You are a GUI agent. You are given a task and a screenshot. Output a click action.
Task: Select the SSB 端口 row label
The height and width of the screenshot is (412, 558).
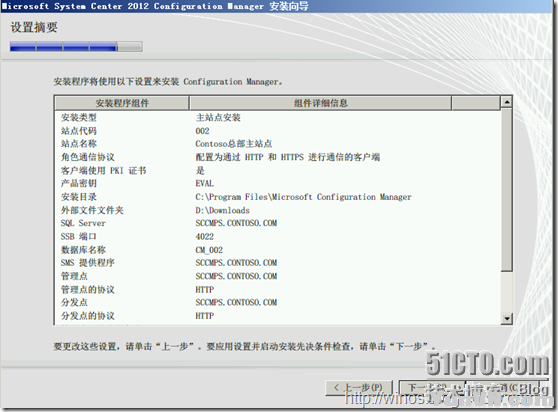(79, 237)
